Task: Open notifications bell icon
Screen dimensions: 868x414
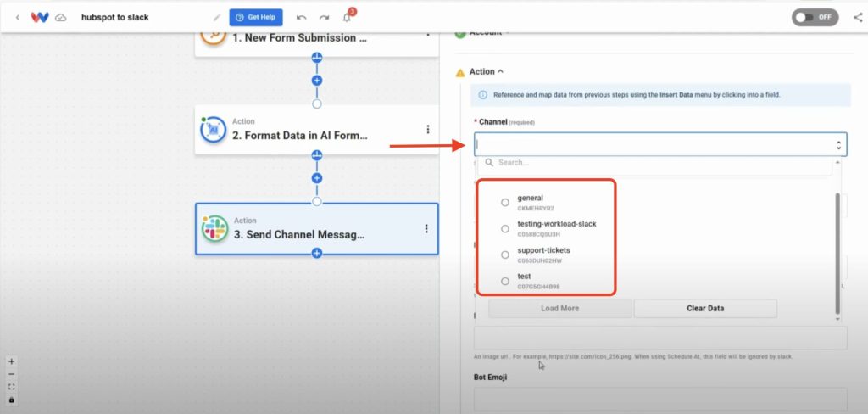Action: [x=347, y=17]
